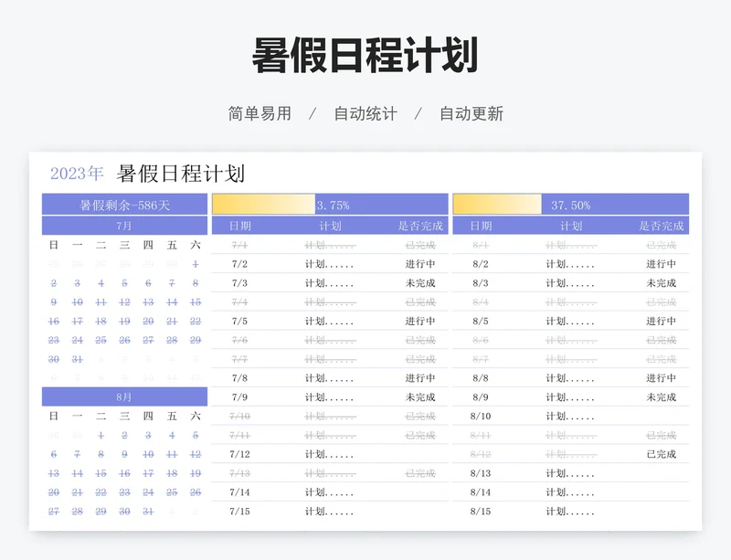
Task: Click 已完成 status in the 8/4 row
Action: coord(661,302)
